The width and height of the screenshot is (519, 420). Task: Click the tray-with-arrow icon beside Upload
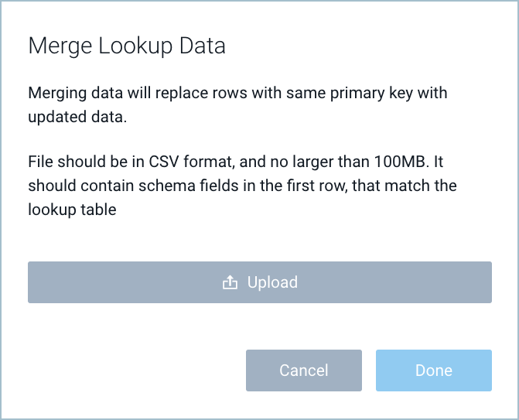click(230, 283)
